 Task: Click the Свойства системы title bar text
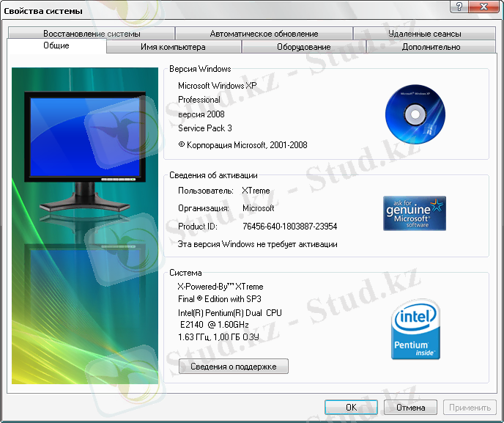coord(43,11)
